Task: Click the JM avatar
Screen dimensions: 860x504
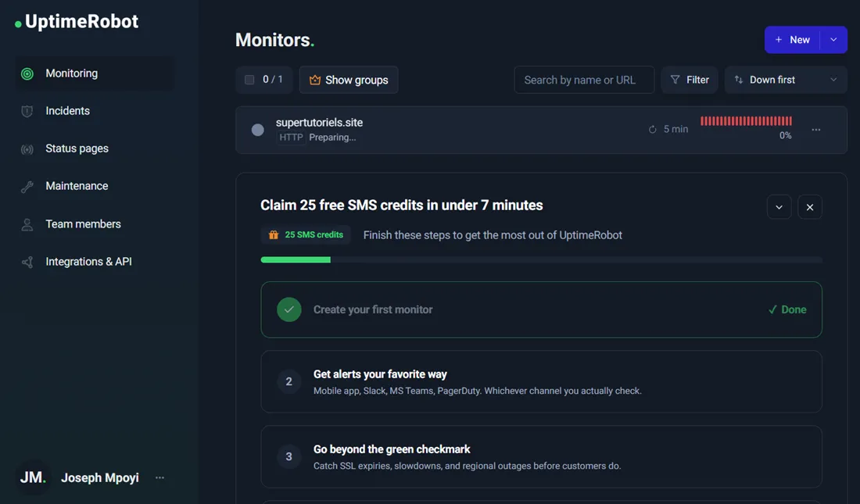Action: coord(32,477)
